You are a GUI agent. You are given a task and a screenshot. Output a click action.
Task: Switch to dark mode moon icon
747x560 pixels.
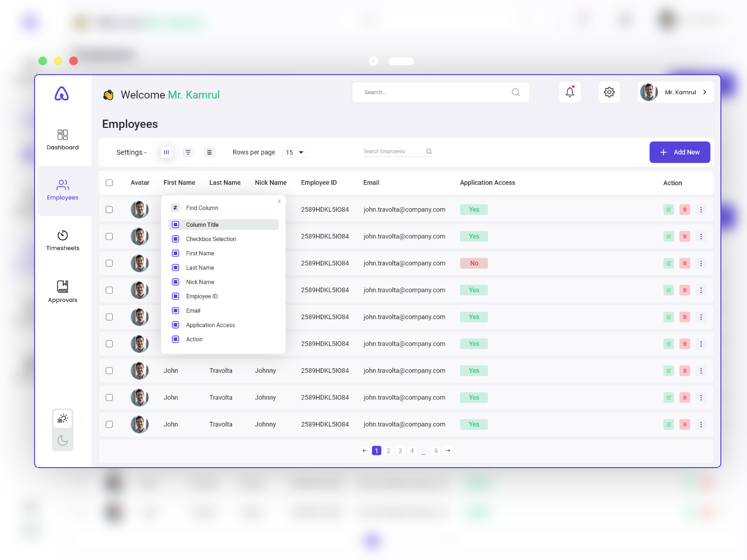tap(63, 441)
